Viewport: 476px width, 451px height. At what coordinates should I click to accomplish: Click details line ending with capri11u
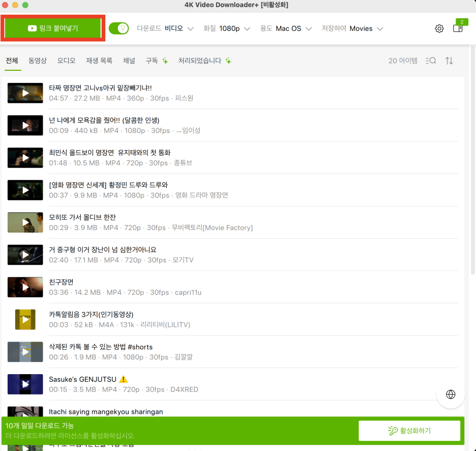coord(125,292)
